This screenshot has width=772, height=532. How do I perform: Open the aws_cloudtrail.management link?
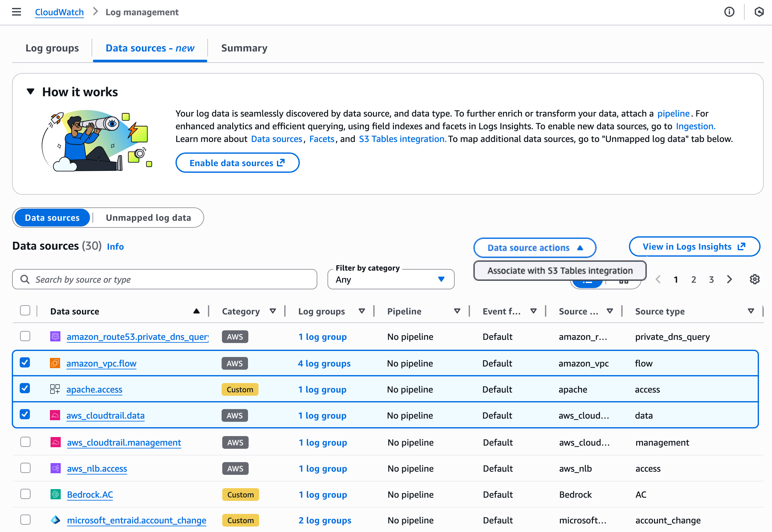124,442
